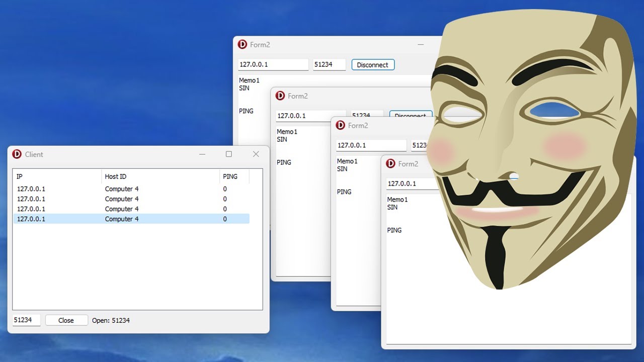Click the Client window title text
Screen dimensions: 644x362
click(x=34, y=154)
